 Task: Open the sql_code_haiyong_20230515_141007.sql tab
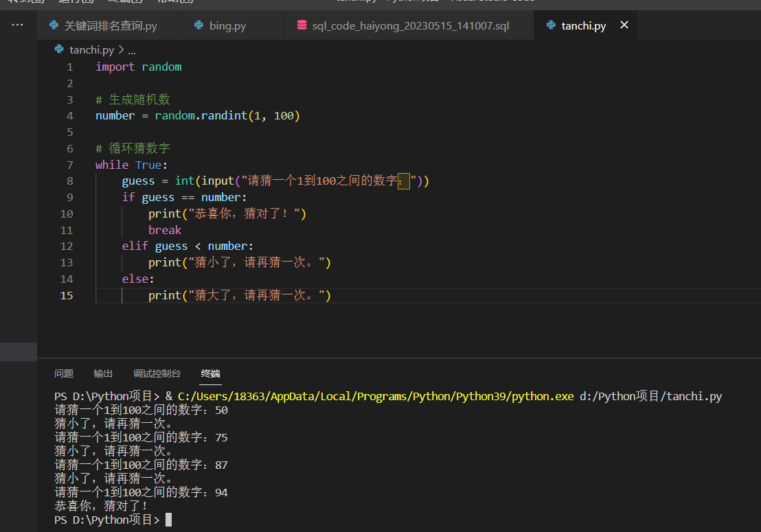click(410, 25)
